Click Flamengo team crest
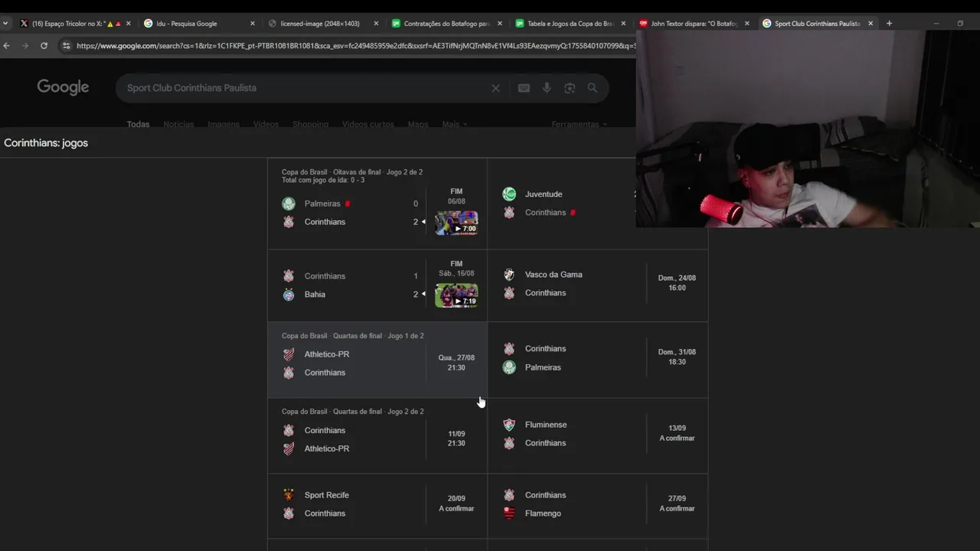The height and width of the screenshot is (551, 980). pos(509,514)
